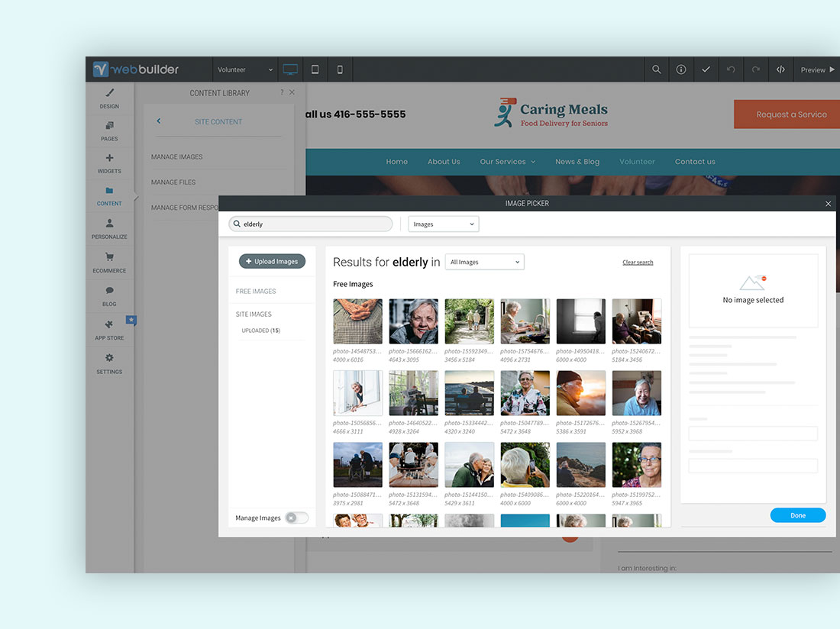The width and height of the screenshot is (840, 629).
Task: Open the Our Services navigation menu
Action: (x=507, y=161)
